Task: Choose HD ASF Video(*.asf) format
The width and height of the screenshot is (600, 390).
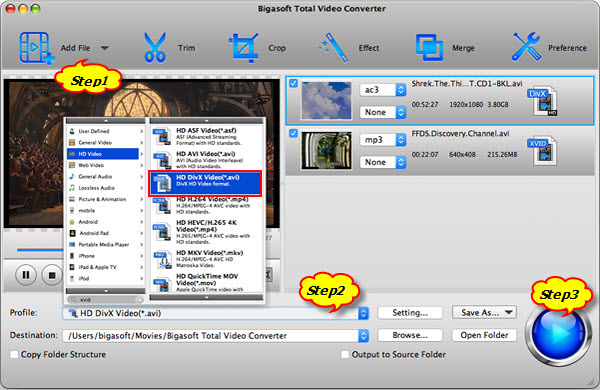Action: (206, 137)
